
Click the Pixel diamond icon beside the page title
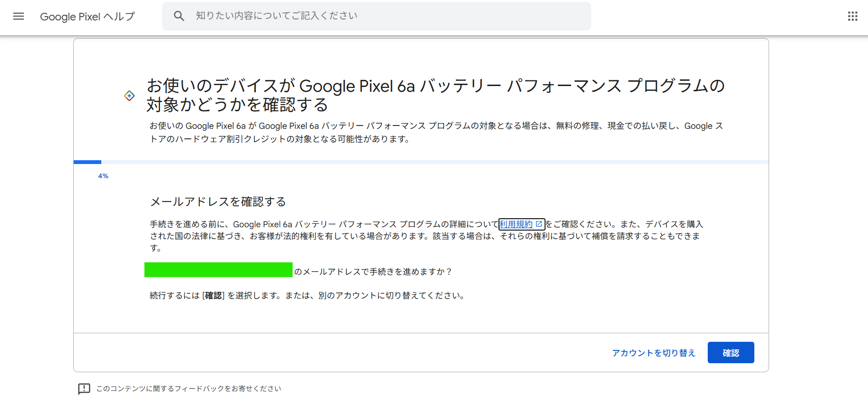129,96
